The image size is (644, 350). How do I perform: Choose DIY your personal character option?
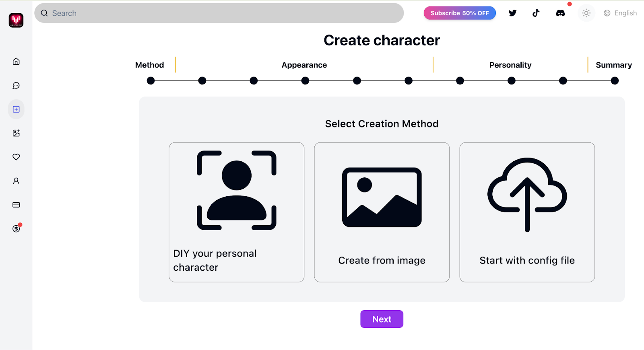click(237, 212)
